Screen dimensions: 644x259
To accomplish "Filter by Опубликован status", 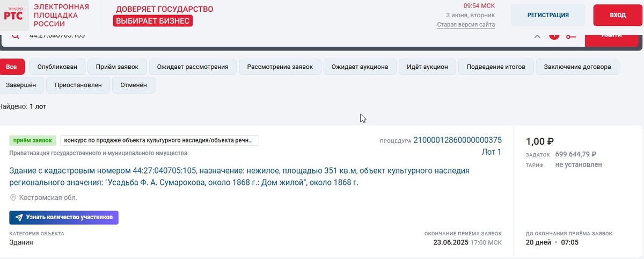I will pos(57,67).
